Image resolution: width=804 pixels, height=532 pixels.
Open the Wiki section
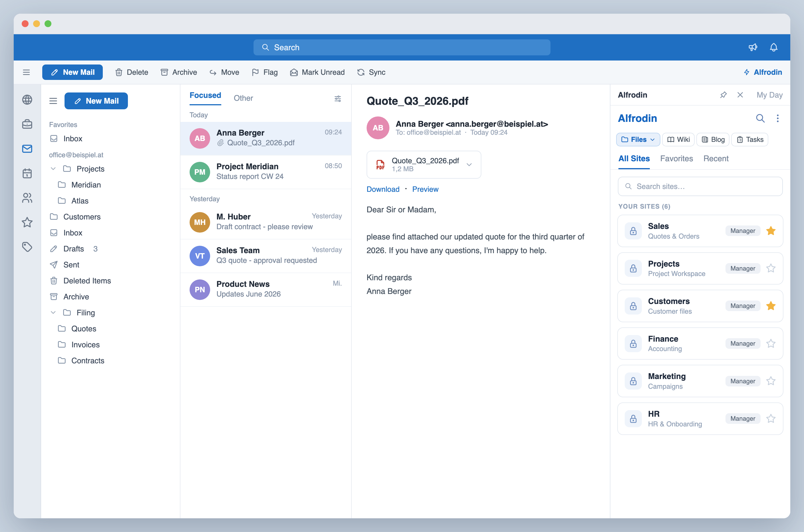pos(678,140)
